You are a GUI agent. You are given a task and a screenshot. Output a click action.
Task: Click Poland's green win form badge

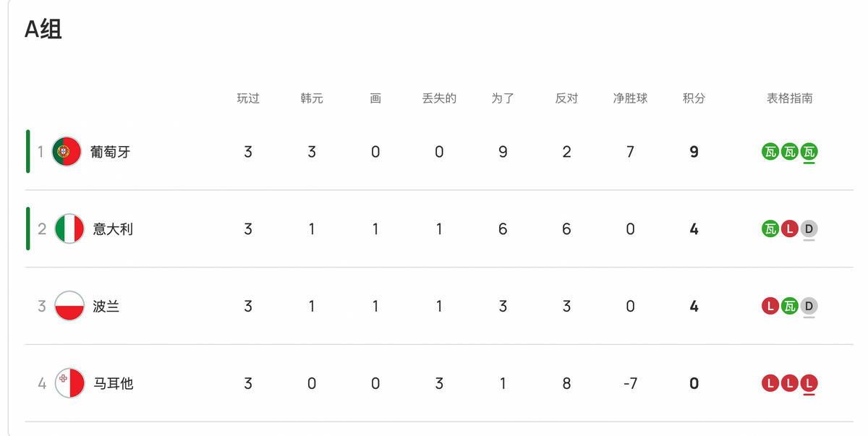pos(790,306)
